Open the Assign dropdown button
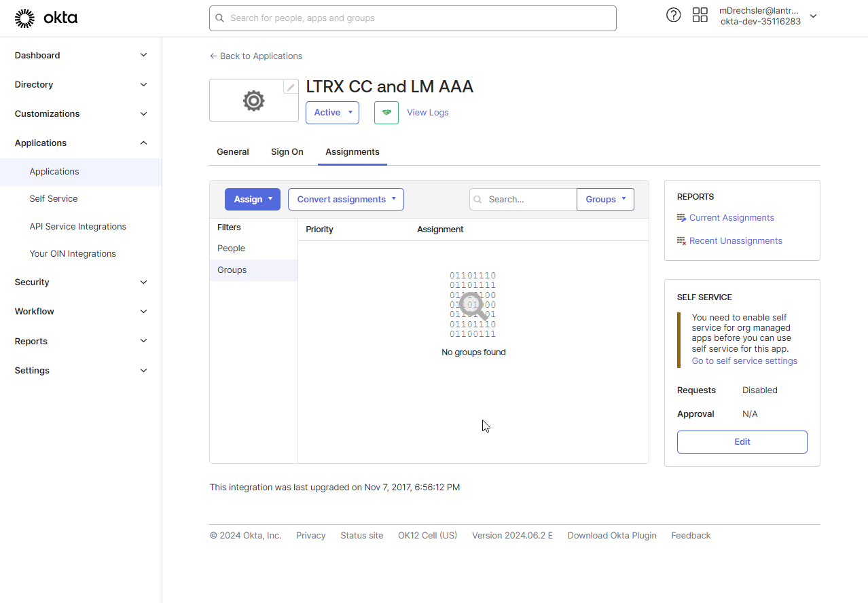The height and width of the screenshot is (603, 868). tap(252, 200)
